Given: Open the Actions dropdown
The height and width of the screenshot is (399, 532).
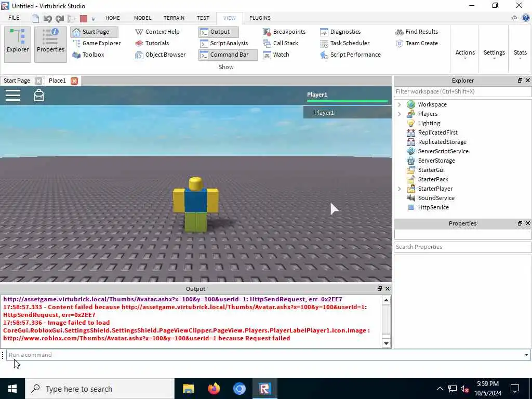Looking at the screenshot, I should point(465,54).
